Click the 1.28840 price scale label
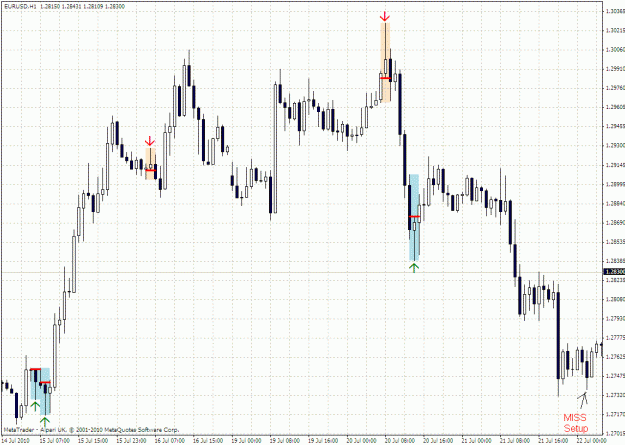 coord(615,203)
